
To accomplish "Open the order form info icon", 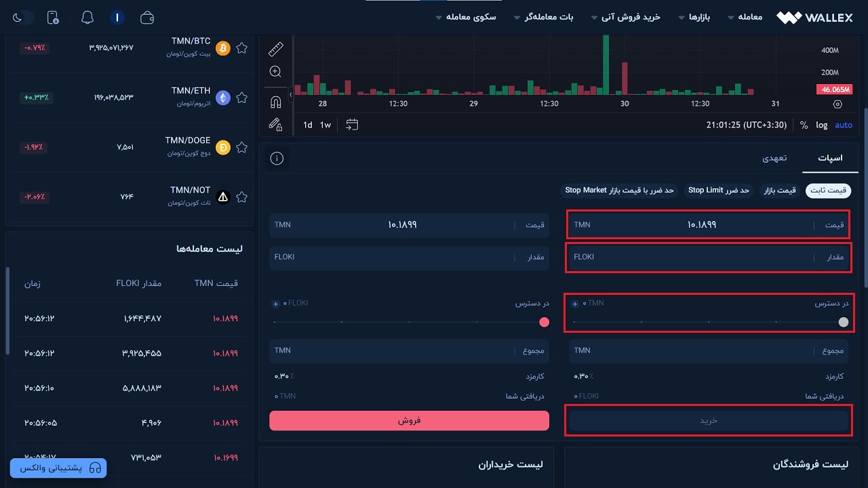I will click(277, 159).
